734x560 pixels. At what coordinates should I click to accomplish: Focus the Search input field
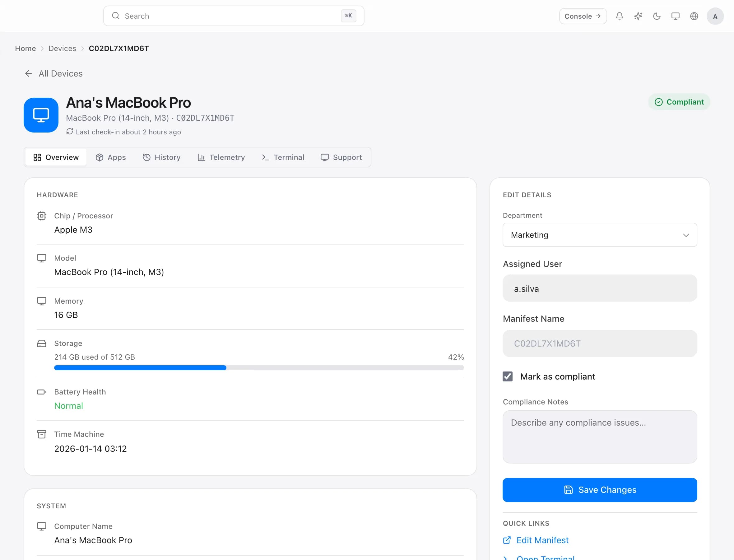234,16
